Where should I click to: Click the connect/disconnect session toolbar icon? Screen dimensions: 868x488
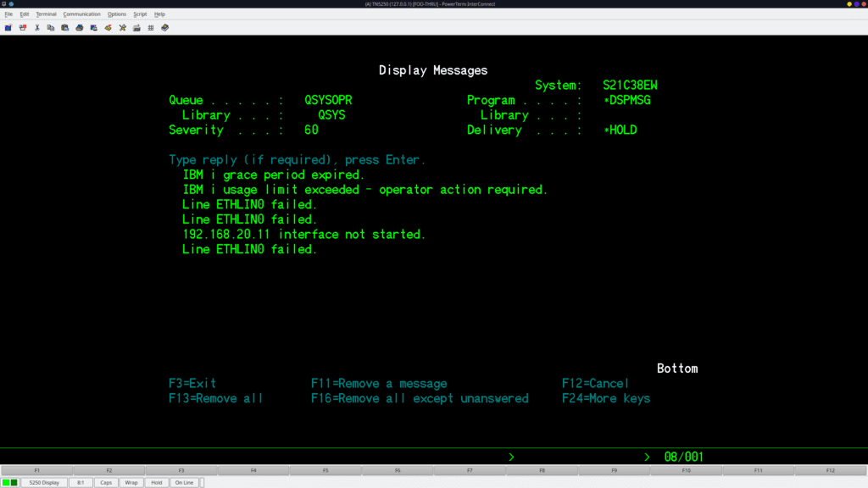pyautogui.click(x=23, y=28)
